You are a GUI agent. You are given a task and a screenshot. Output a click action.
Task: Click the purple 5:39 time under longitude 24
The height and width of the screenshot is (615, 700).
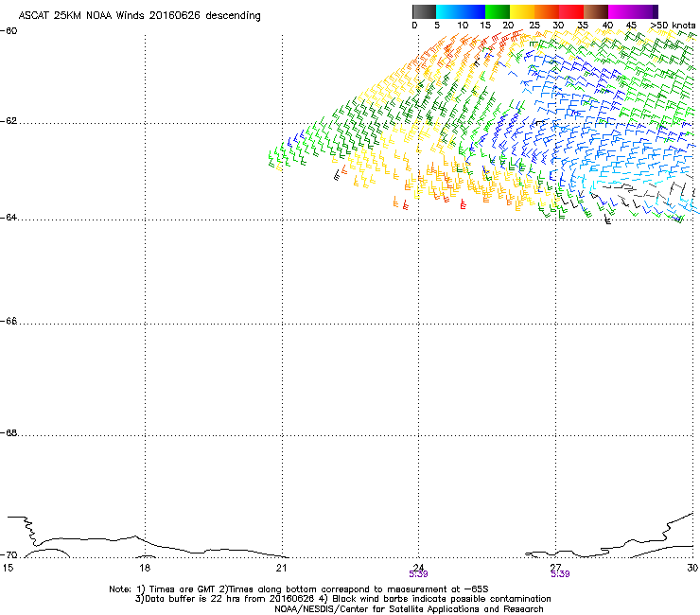418,574
